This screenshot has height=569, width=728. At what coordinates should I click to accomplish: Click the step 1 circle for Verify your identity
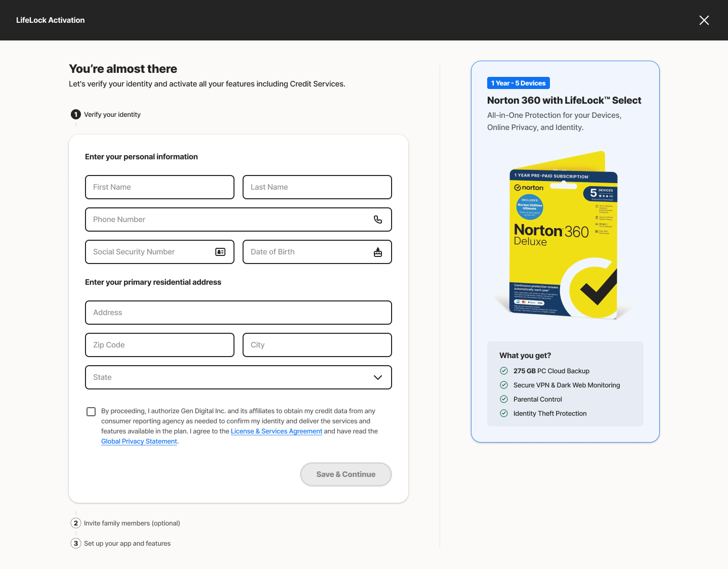(x=76, y=114)
